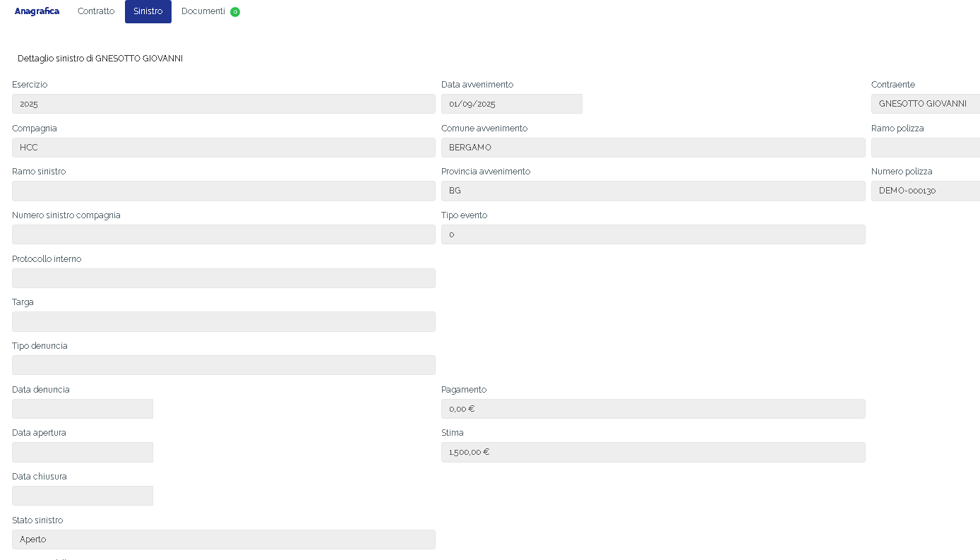The image size is (980, 560).
Task: Click the empty Ramo sinistro field
Action: [223, 191]
